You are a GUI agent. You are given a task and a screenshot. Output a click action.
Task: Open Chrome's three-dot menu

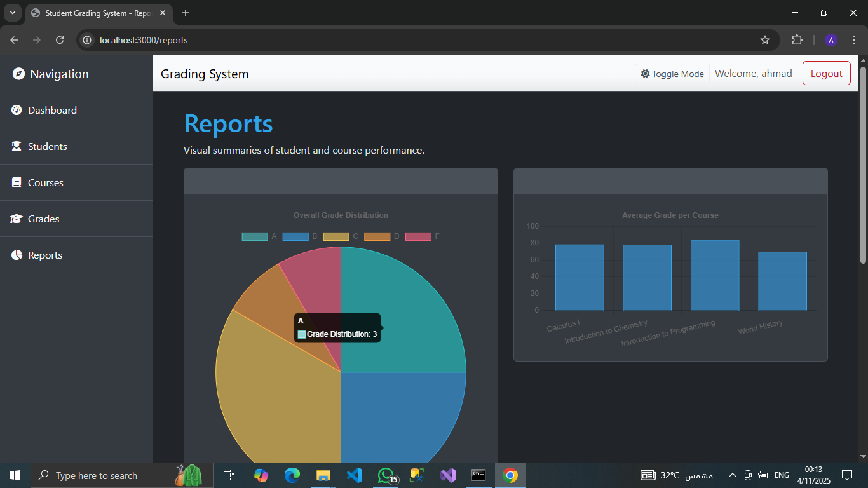click(x=853, y=40)
